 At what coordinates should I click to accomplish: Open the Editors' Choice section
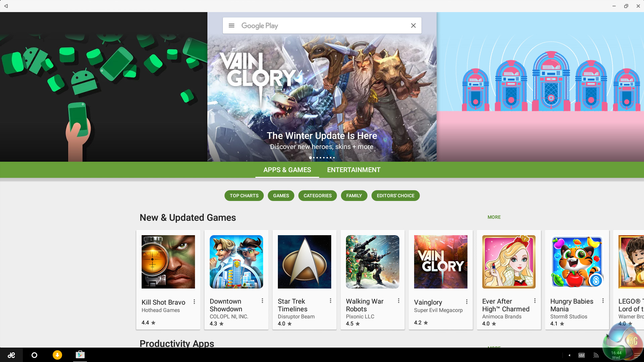pos(395,196)
